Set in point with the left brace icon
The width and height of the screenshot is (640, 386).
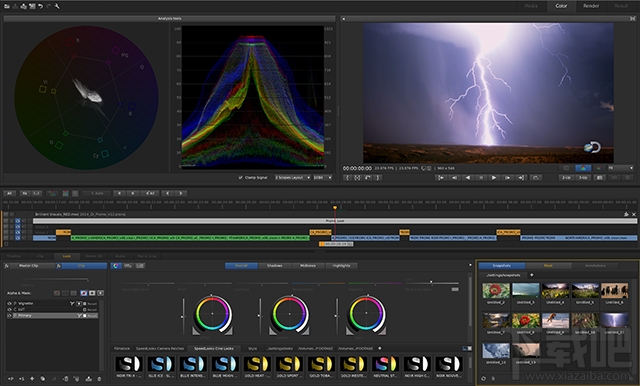pos(347,177)
